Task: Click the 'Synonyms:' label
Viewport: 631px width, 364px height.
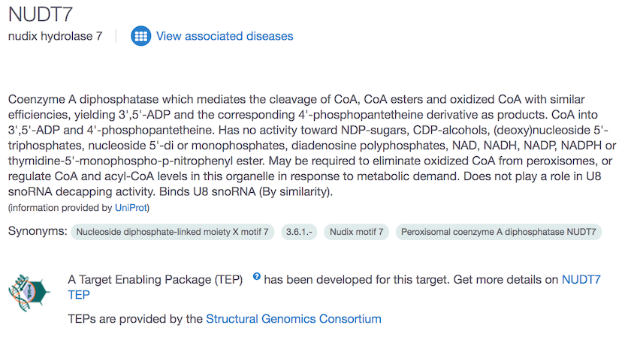Action: [38, 231]
